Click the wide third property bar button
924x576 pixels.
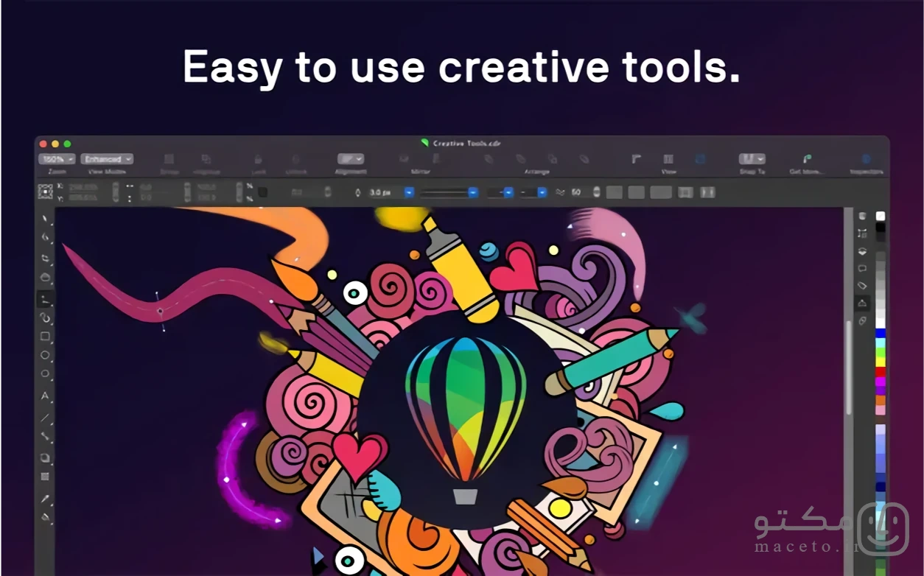[x=661, y=192]
